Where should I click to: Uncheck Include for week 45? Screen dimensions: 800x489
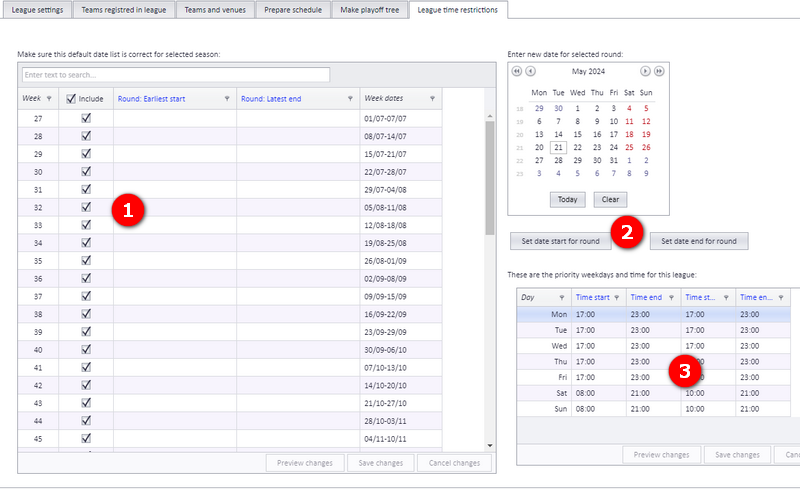coord(86,438)
